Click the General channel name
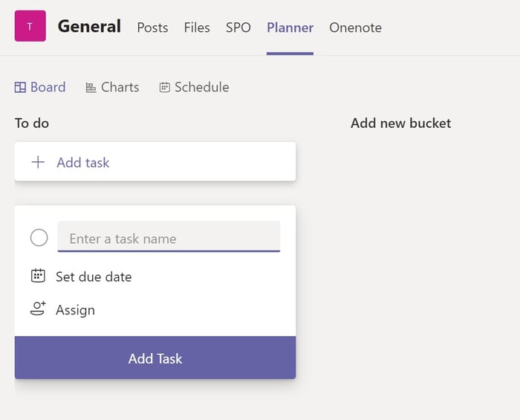This screenshot has height=420, width=520. [x=90, y=27]
